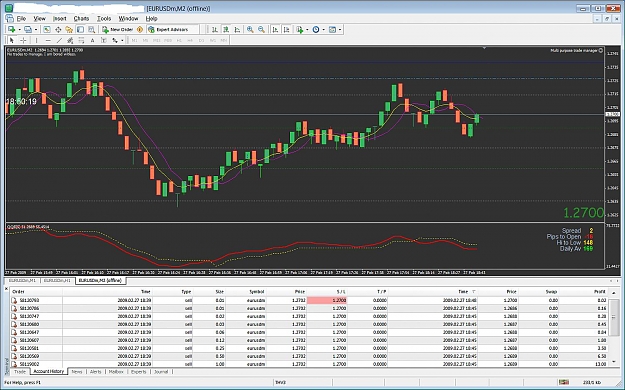The width and height of the screenshot is (625, 390).
Task: Set timeframe with the M1 period button
Action: coord(135,40)
